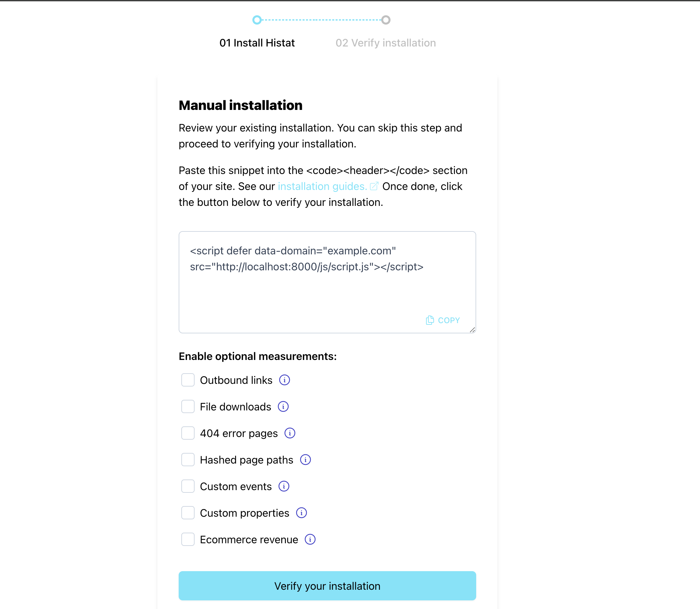Click info icon next to File downloads
700x609 pixels.
pos(283,406)
